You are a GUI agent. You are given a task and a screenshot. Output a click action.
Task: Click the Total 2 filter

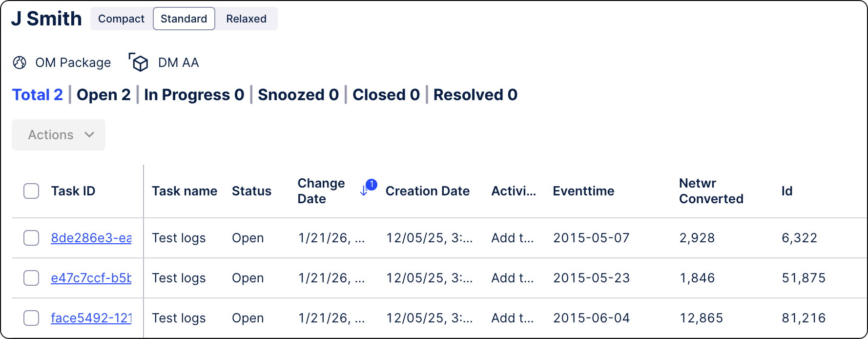(x=37, y=94)
